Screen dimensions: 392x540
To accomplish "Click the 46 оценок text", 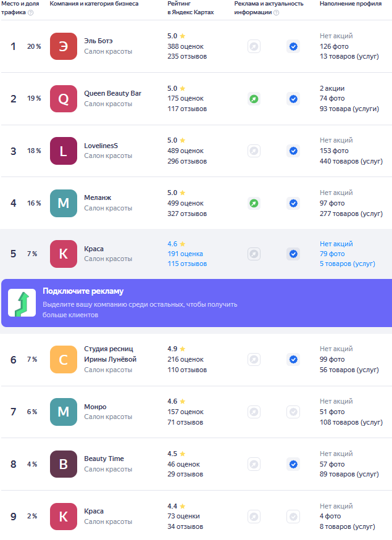I will (x=183, y=464).
